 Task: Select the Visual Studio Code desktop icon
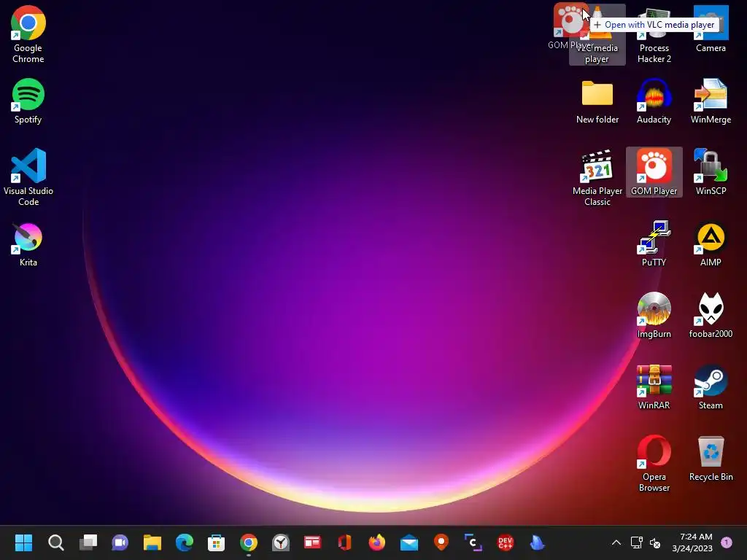tap(28, 177)
